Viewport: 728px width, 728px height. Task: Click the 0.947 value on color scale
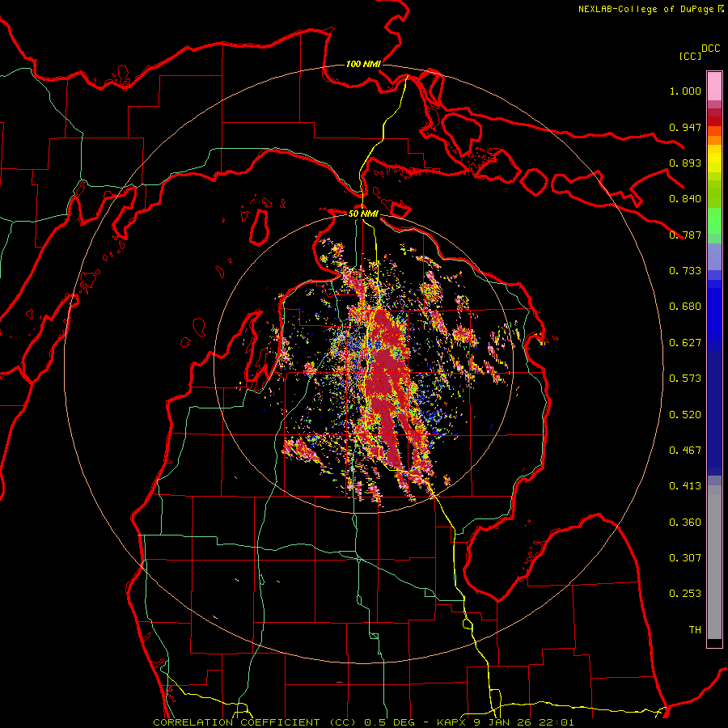tap(685, 127)
